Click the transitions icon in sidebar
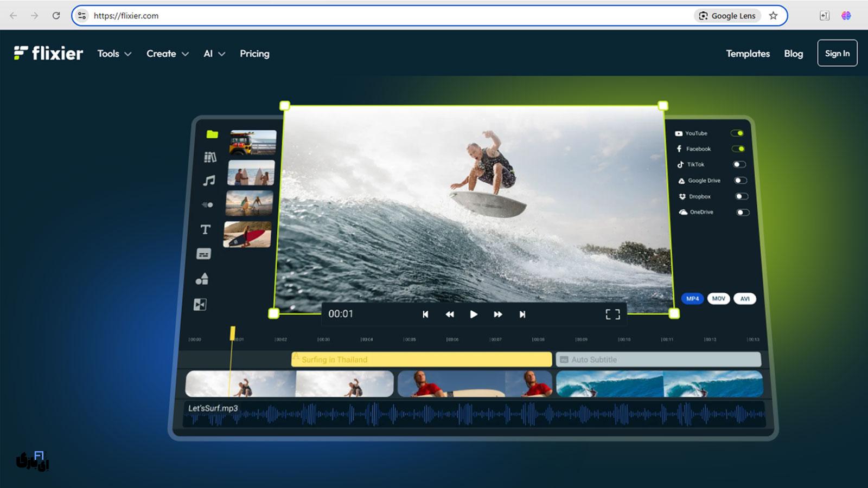Image resolution: width=868 pixels, height=488 pixels. pos(200,304)
